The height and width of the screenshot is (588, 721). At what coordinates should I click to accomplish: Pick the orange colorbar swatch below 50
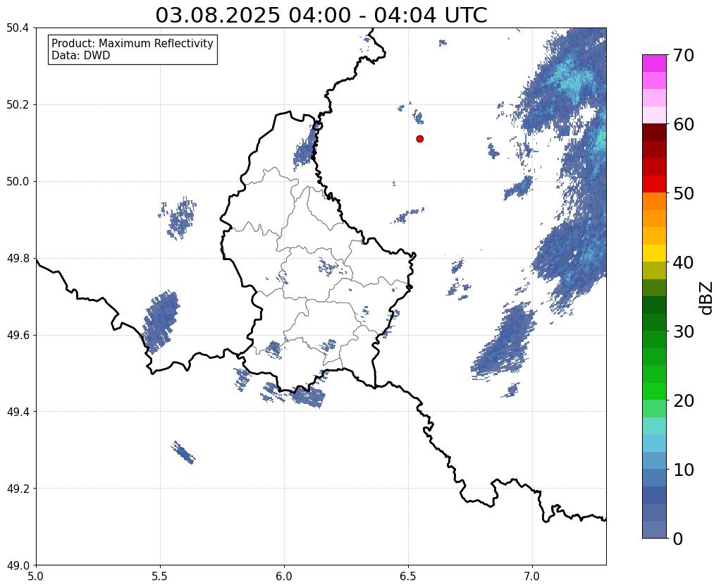tap(654, 202)
